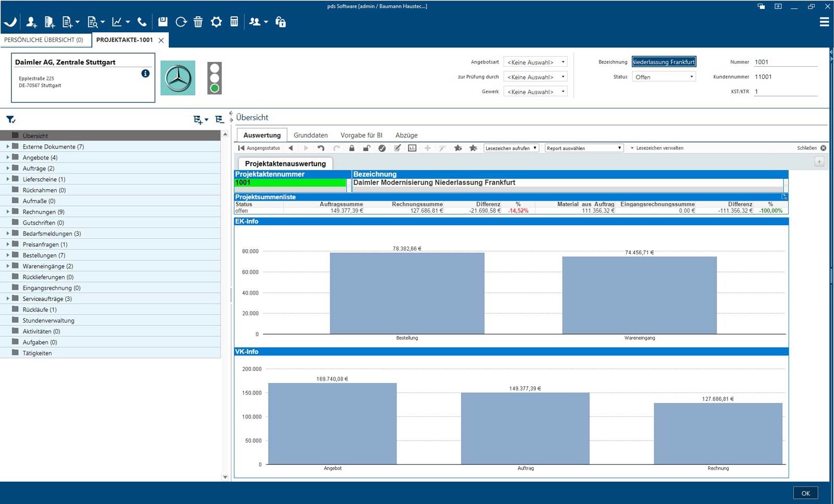Click the remove bookmark star icon
Viewport: 834px width, 504px height.
[473, 148]
